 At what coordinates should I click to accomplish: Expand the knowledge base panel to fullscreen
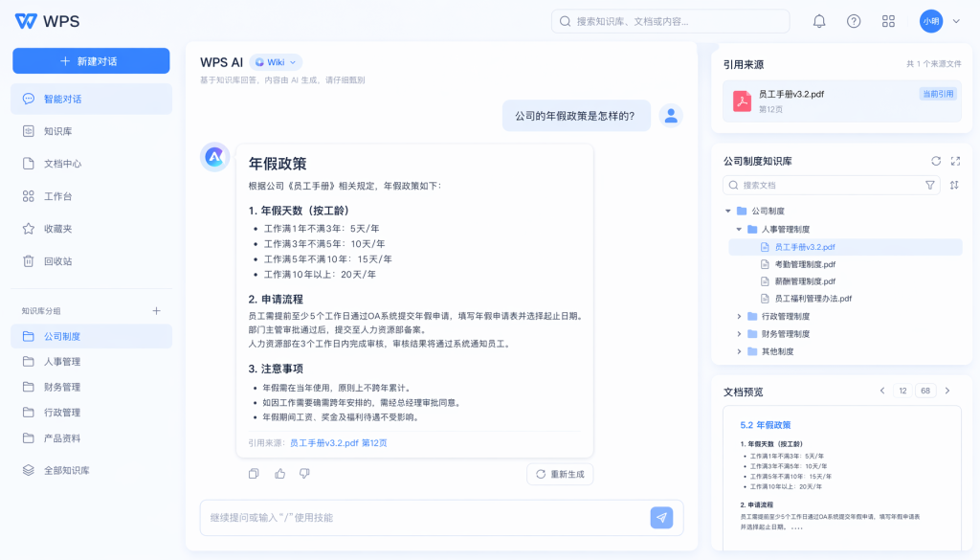[x=955, y=161]
